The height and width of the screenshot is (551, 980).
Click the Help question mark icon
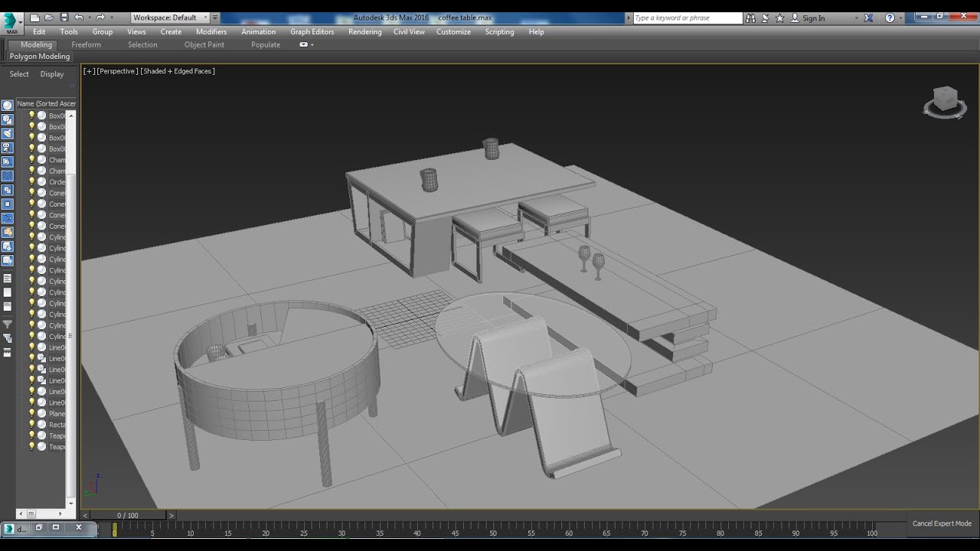890,18
